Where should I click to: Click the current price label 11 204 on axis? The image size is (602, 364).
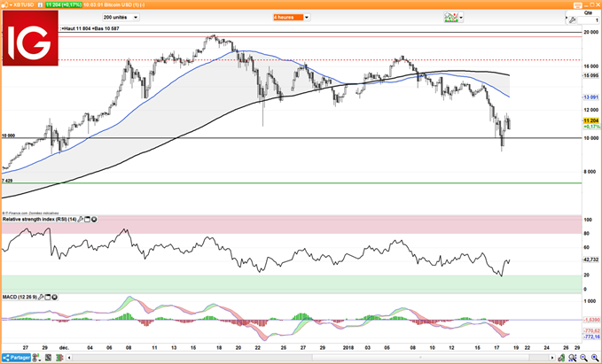tap(590, 120)
